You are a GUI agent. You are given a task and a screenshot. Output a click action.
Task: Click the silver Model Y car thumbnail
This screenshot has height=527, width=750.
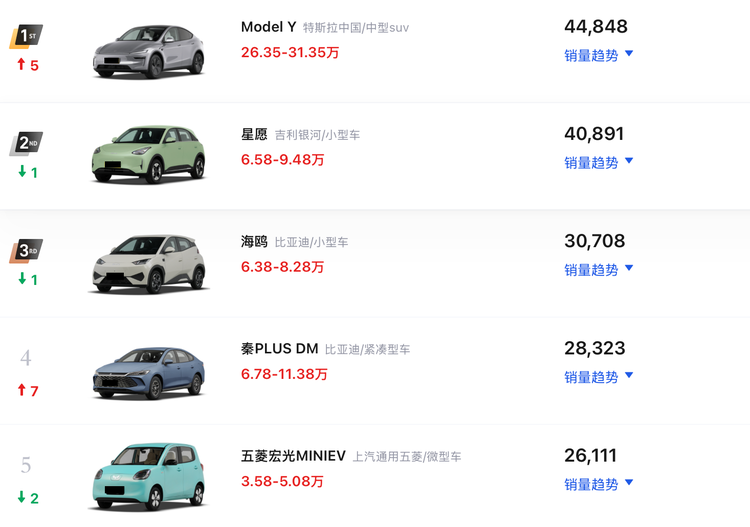(149, 52)
